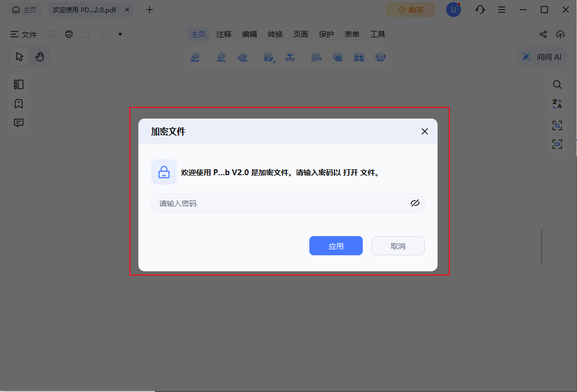
Task: Select the highlighter tool
Action: pyautogui.click(x=195, y=57)
